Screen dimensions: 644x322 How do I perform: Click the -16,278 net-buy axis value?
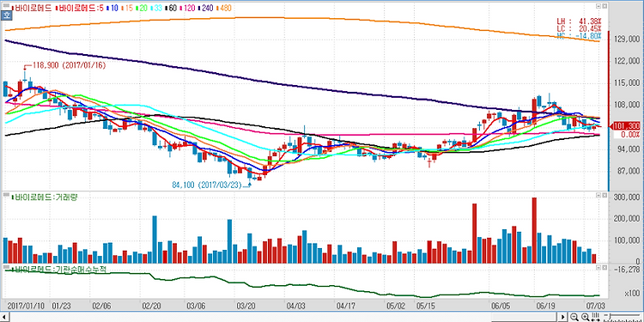[x=627, y=270]
